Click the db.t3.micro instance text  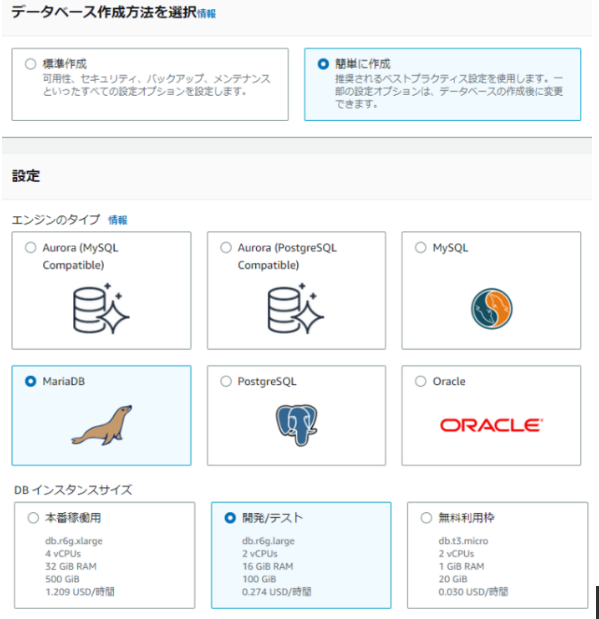(x=464, y=541)
